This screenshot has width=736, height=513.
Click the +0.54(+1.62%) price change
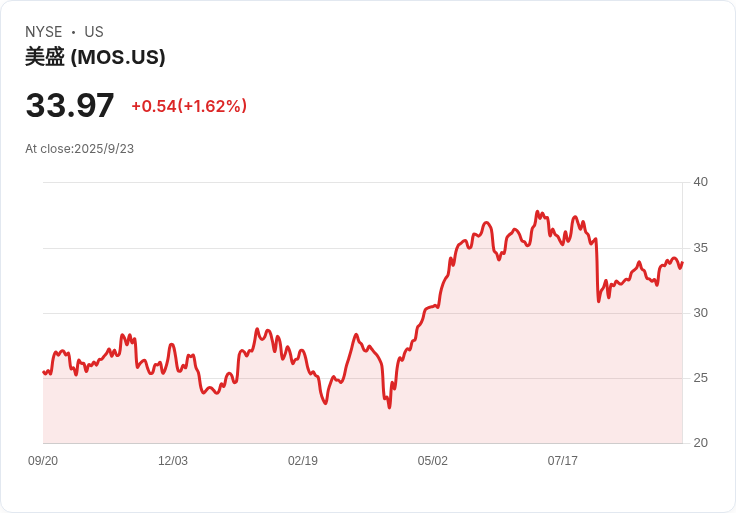pos(189,106)
